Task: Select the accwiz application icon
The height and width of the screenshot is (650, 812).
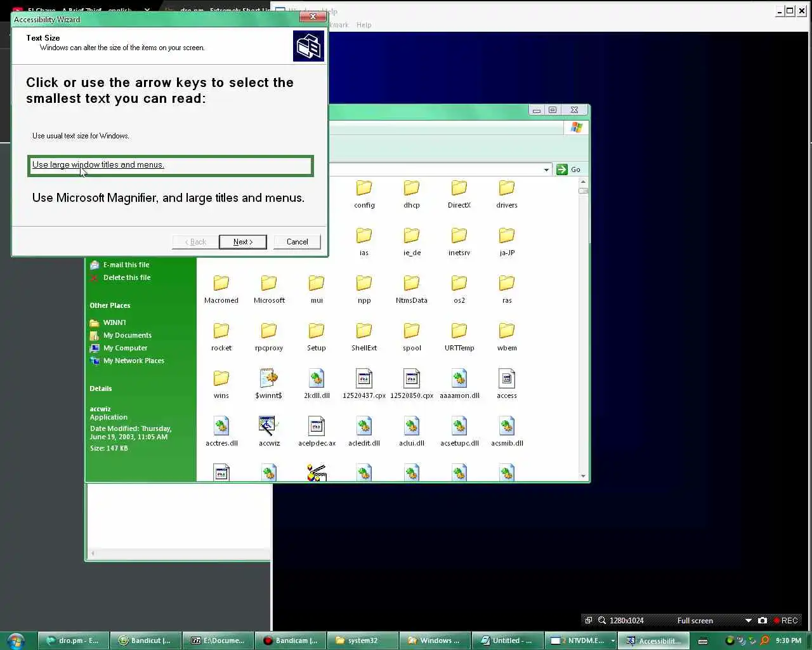Action: [269, 426]
